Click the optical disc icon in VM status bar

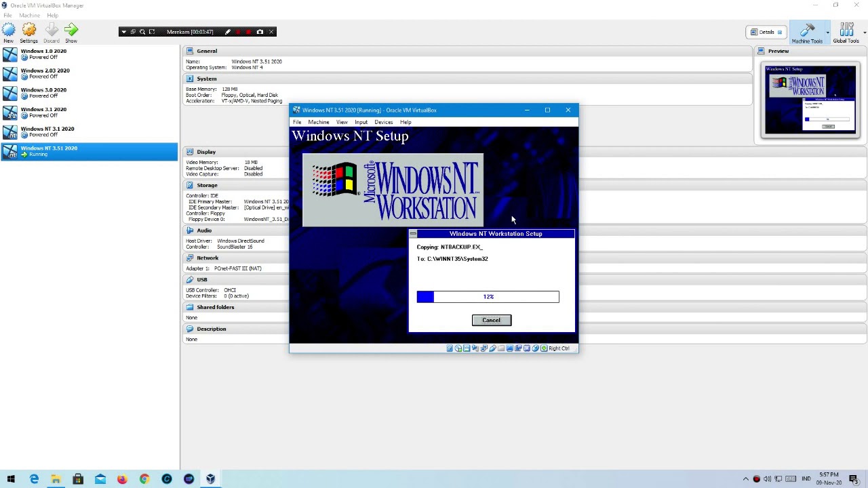pyautogui.click(x=458, y=348)
